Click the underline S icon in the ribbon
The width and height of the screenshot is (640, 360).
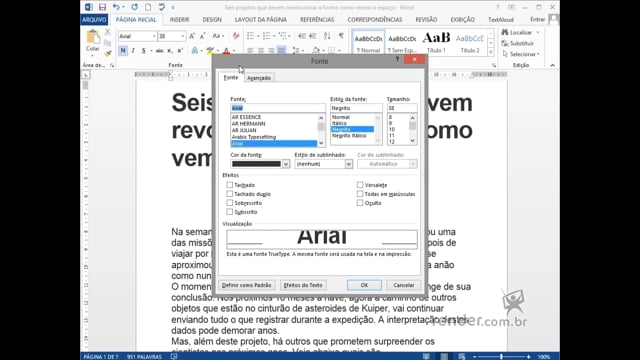143,51
